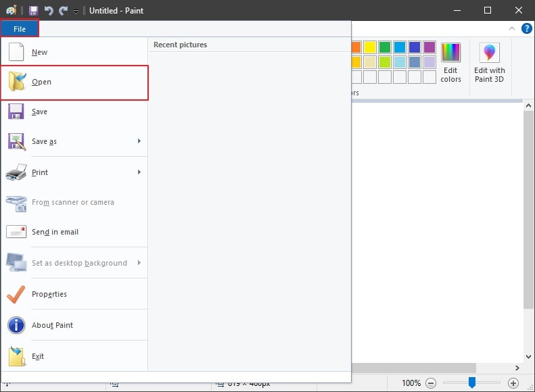Choose Send in email
Screen dimensions: 535x392
[x=74, y=232]
